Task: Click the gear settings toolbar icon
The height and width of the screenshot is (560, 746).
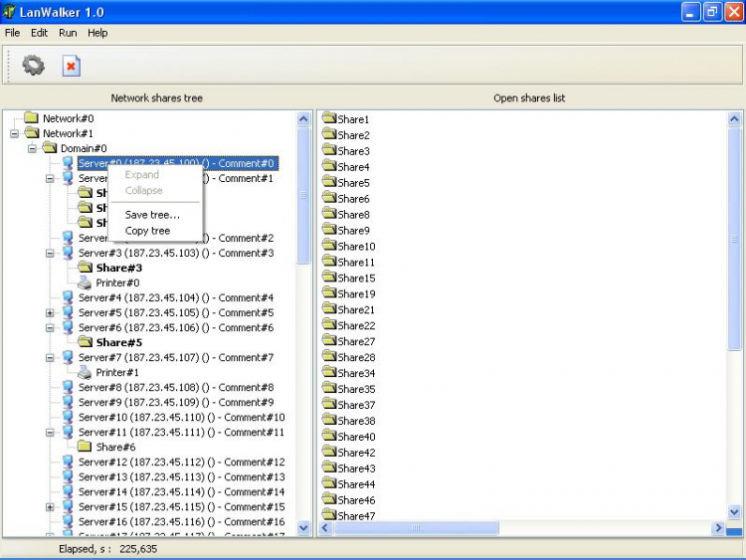Action: tap(34, 66)
